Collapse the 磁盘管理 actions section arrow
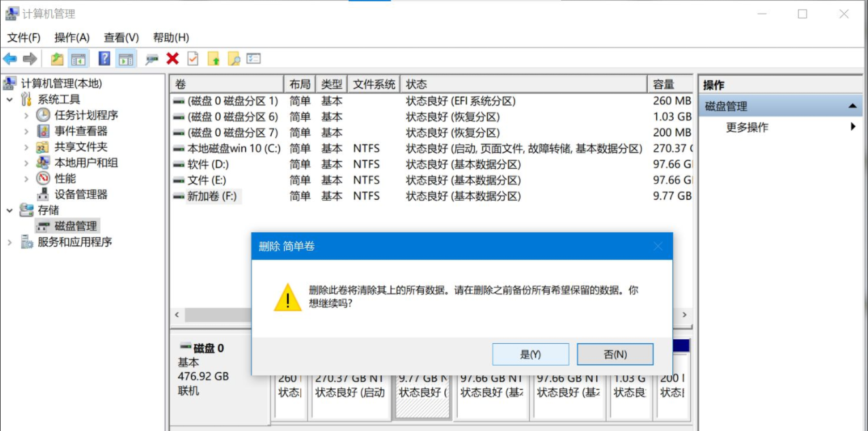Image resolution: width=868 pixels, height=431 pixels. point(852,106)
